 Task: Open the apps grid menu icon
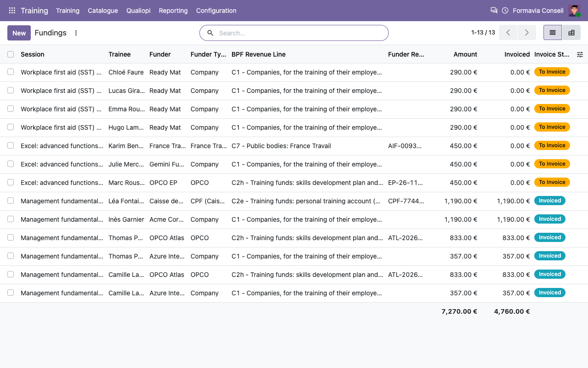[x=12, y=11]
